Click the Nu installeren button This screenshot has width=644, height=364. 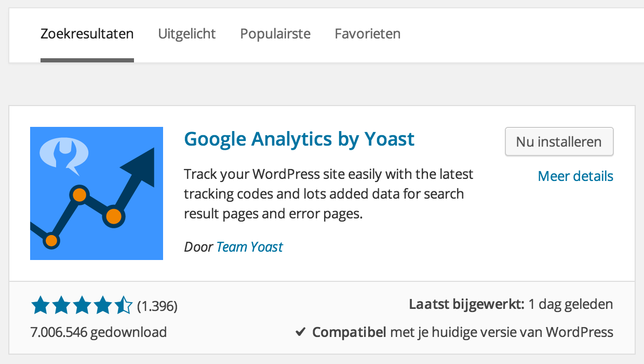(x=559, y=141)
